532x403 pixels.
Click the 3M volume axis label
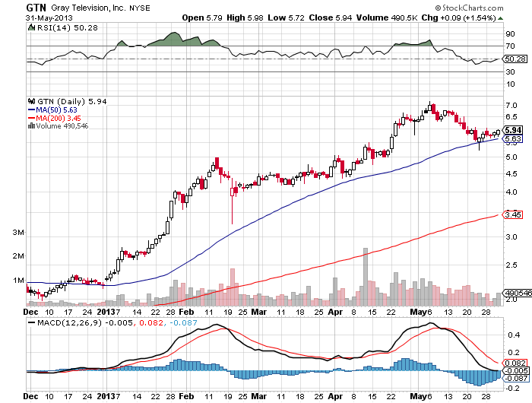point(18,233)
